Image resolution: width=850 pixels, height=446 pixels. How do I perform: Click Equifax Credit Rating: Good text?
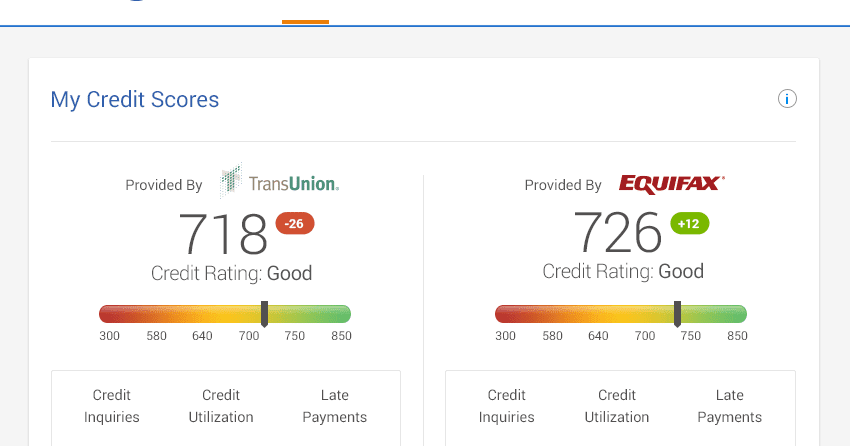[x=623, y=271]
